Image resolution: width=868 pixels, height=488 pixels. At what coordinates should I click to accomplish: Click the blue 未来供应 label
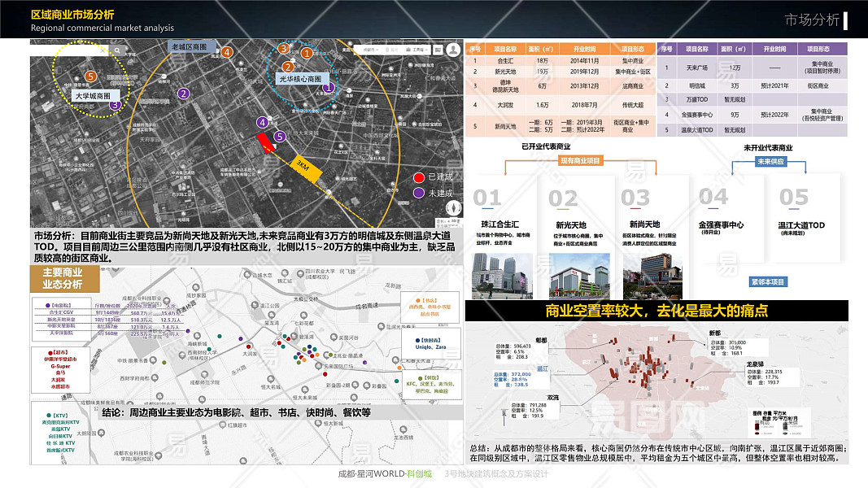point(770,162)
